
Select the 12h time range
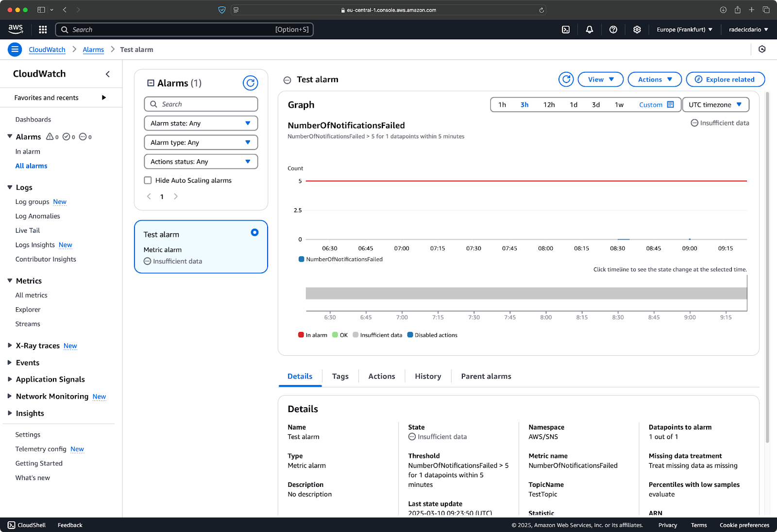click(549, 105)
